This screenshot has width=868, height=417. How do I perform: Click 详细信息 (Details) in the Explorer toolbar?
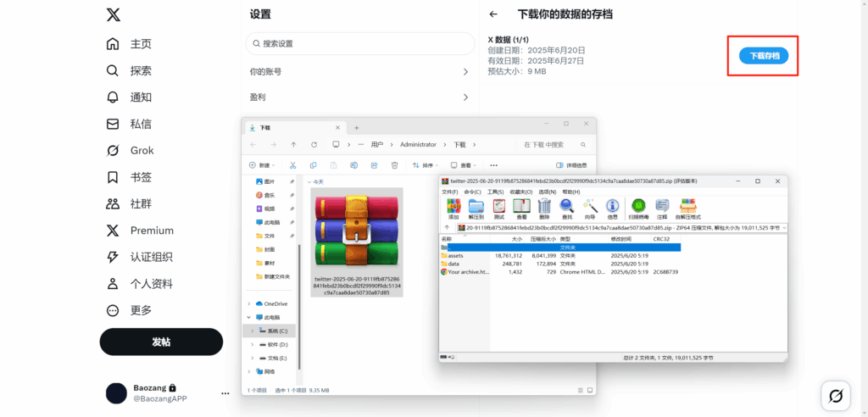(570, 165)
